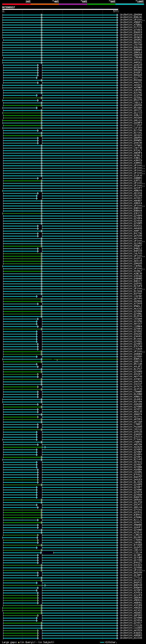Select hit label UniRef100_B8EPU9
The height and width of the screenshot is (644, 146).
[x=131, y=586]
